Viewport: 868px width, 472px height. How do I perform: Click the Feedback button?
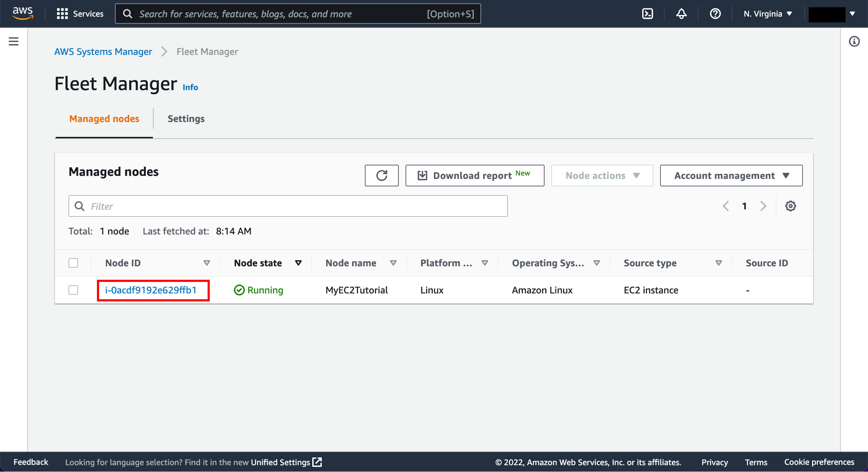[x=31, y=462]
